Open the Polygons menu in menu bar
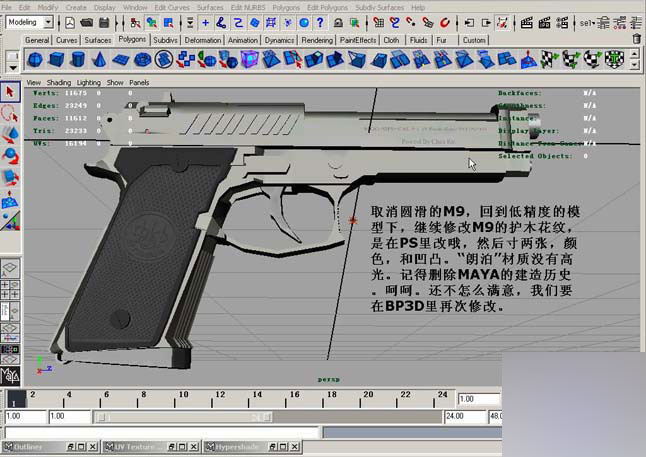Screen dimensions: 646x457 (x=286, y=7)
